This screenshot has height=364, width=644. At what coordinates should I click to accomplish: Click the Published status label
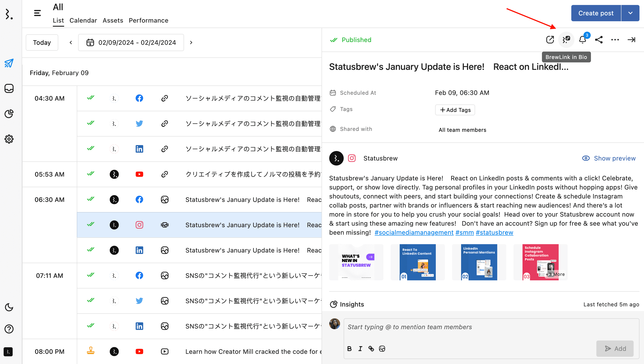[x=356, y=40]
